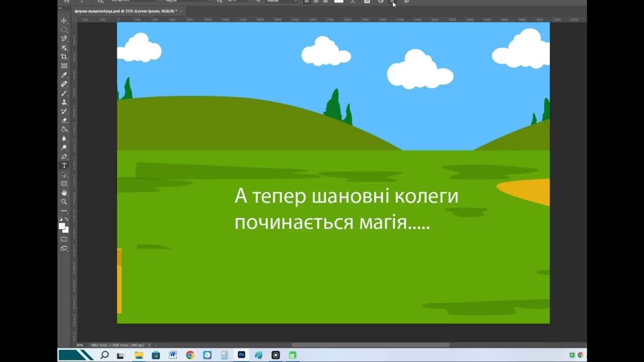Select the Healing Brush tool
This screenshot has height=362, width=644.
tap(64, 84)
